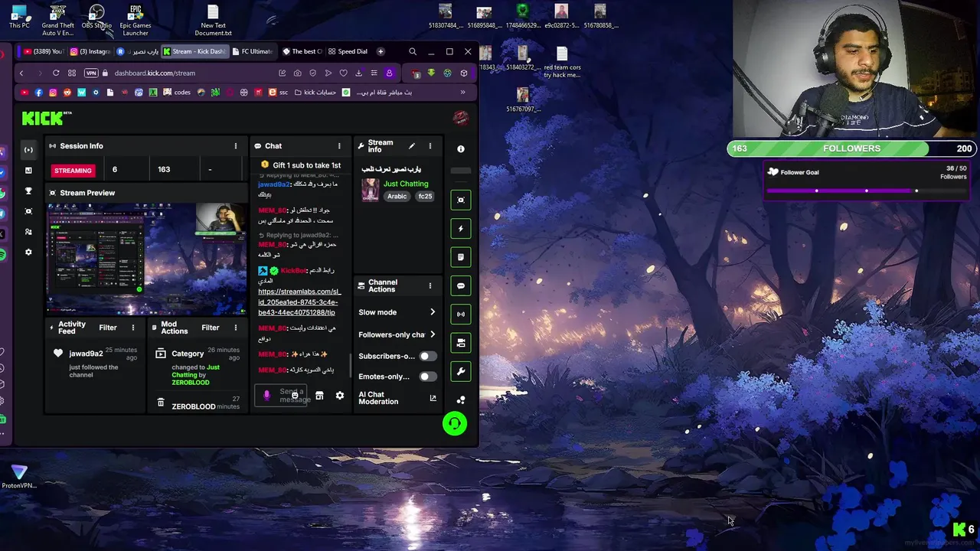Image resolution: width=980 pixels, height=551 pixels.
Task: Click the camera icon in the right rail
Action: click(x=461, y=343)
